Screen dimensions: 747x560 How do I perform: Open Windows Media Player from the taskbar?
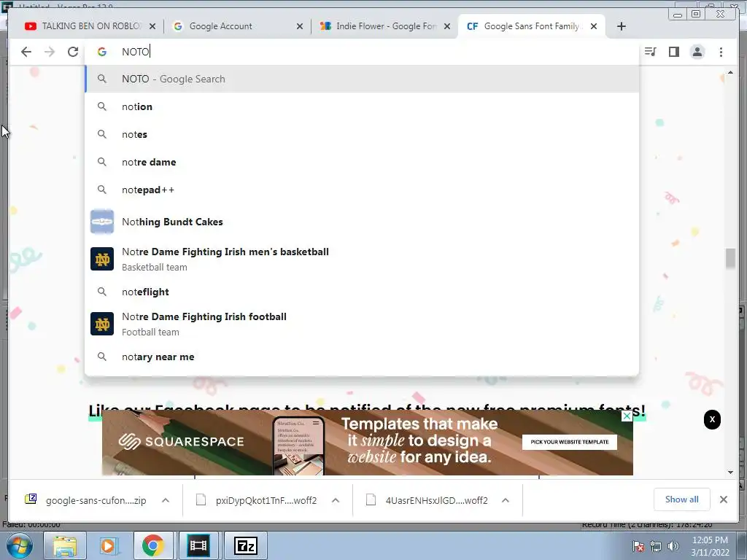pos(108,545)
